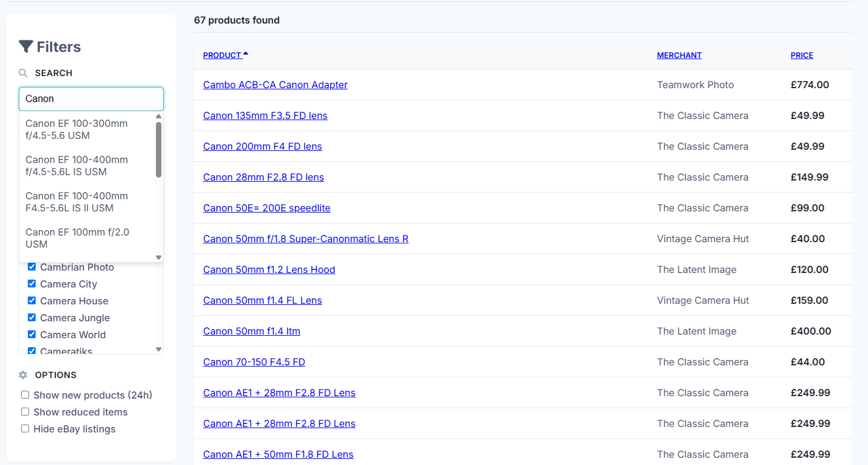Open Canon 70-150 F4.5 FD link

(254, 362)
